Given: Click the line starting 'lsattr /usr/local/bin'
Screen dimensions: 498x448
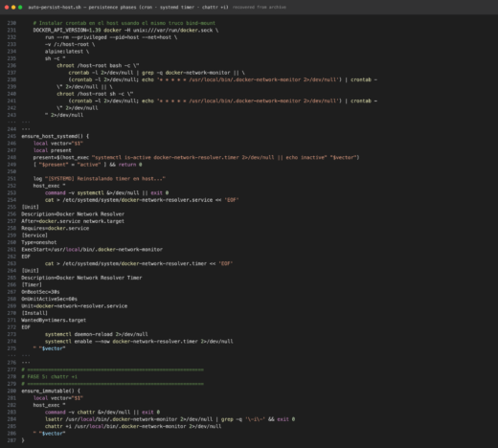Looking at the screenshot, I should (170, 419).
